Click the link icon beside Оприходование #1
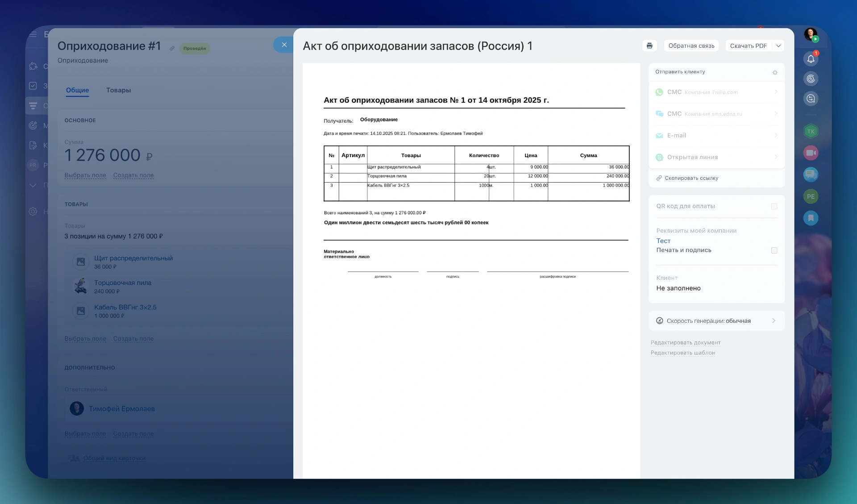 tap(172, 48)
